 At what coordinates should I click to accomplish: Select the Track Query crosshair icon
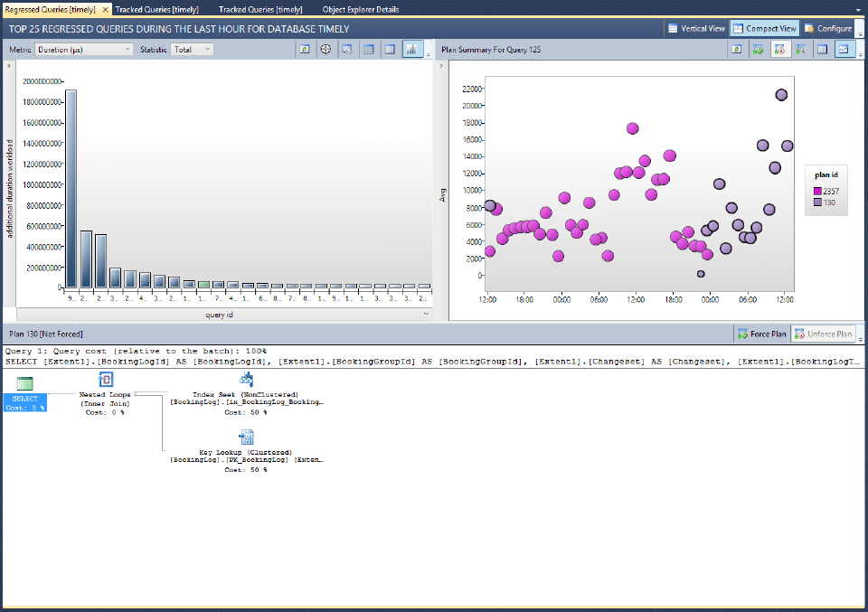tap(325, 49)
